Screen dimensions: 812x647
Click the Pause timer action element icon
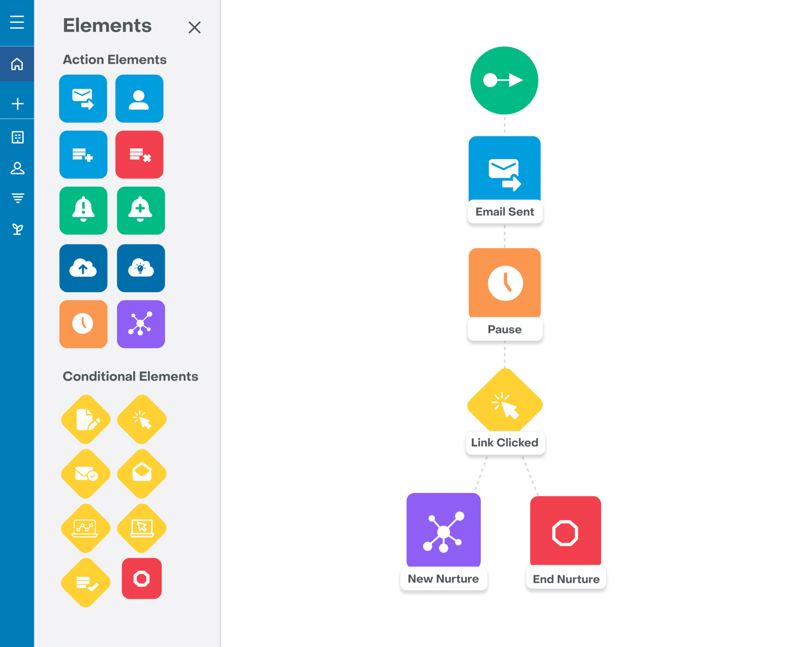click(83, 323)
